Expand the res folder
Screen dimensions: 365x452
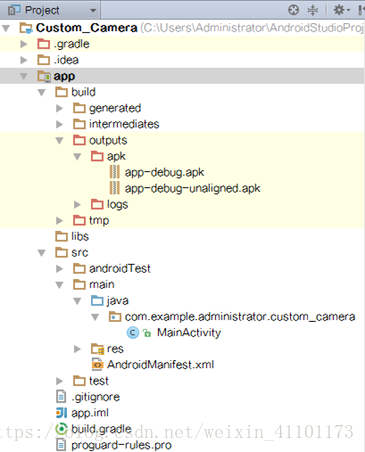[x=77, y=349]
